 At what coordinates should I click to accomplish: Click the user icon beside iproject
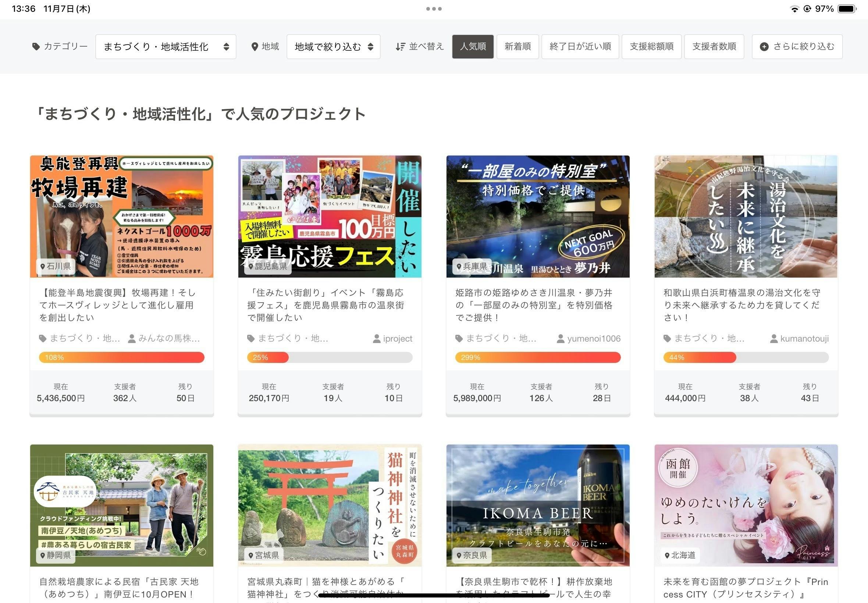pyautogui.click(x=376, y=339)
